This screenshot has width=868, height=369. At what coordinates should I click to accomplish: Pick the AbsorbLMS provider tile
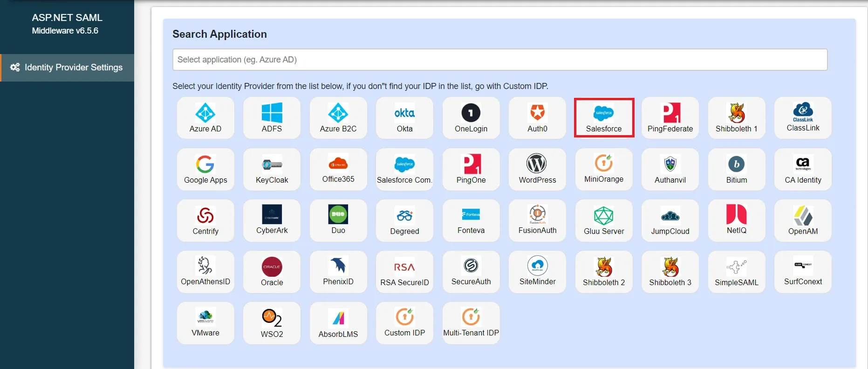point(338,323)
